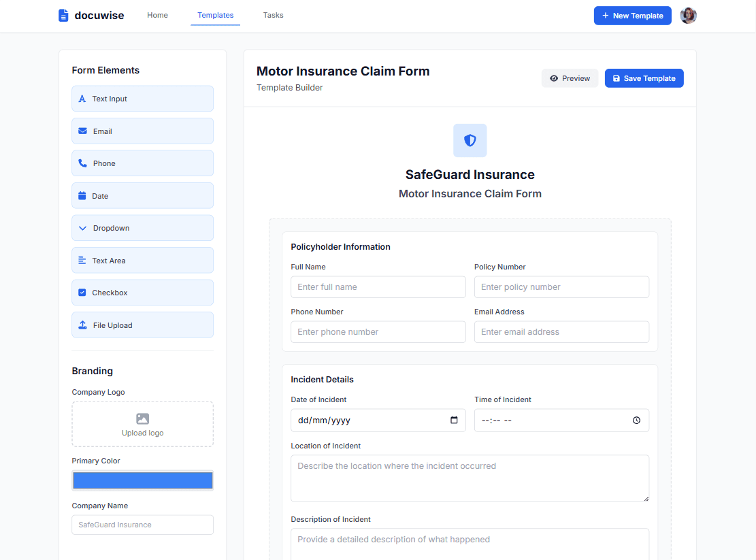Switch to the Home tab

tap(157, 15)
